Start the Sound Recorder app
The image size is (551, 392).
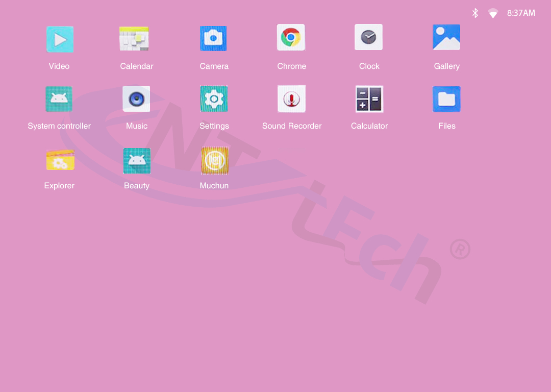(291, 99)
